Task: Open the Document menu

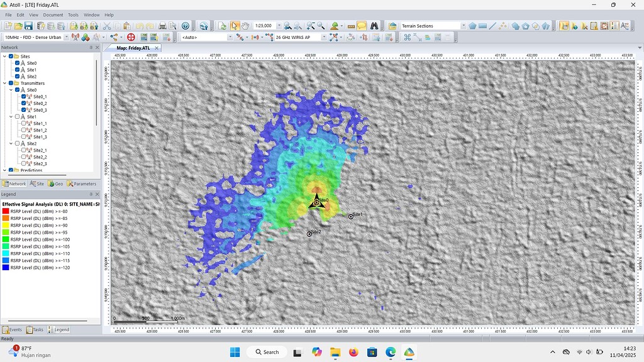Action: [x=53, y=15]
